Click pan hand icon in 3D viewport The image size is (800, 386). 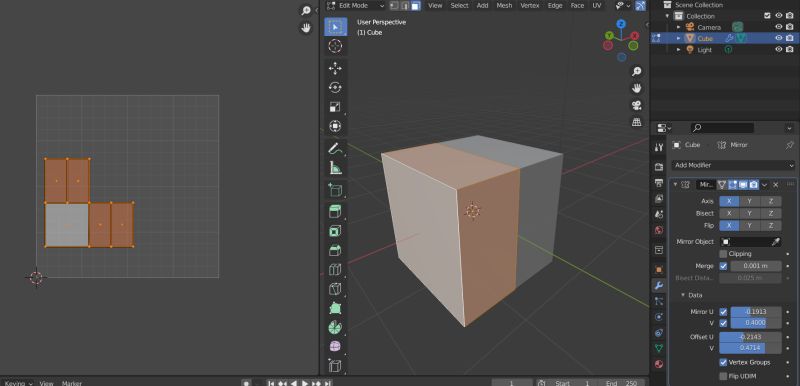tap(637, 88)
